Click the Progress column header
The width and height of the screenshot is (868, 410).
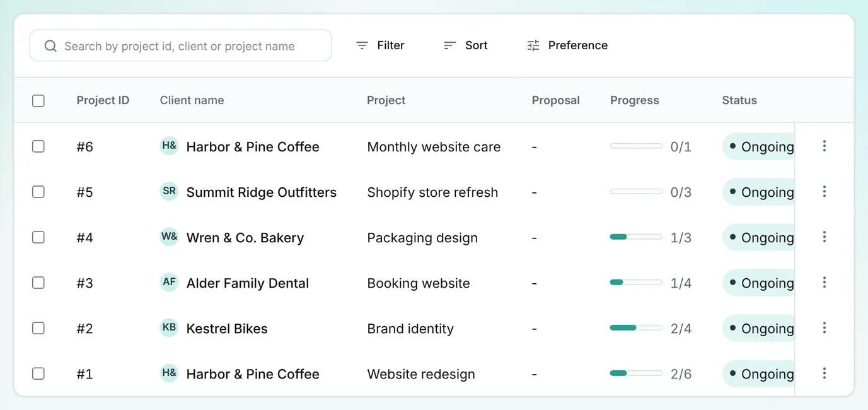pos(634,100)
